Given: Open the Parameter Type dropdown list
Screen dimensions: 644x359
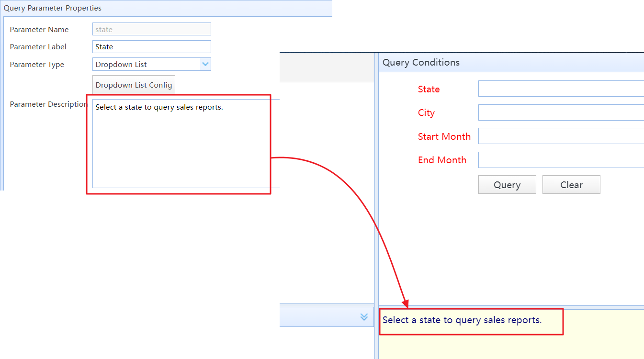Looking at the screenshot, I should point(151,64).
